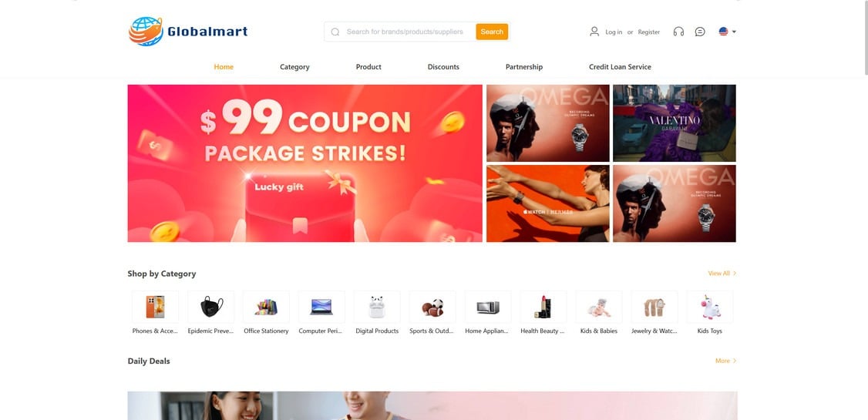Viewport: 868px width, 420px height.
Task: Expand View All categories chevron
Action: (735, 274)
